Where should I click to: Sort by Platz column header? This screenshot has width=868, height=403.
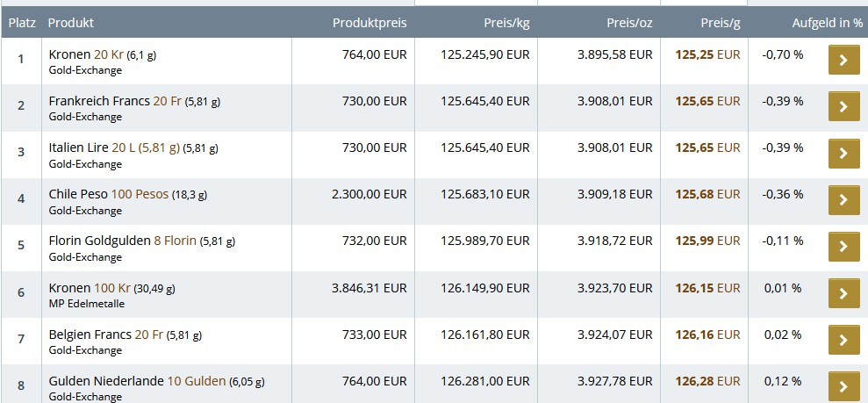(21, 22)
